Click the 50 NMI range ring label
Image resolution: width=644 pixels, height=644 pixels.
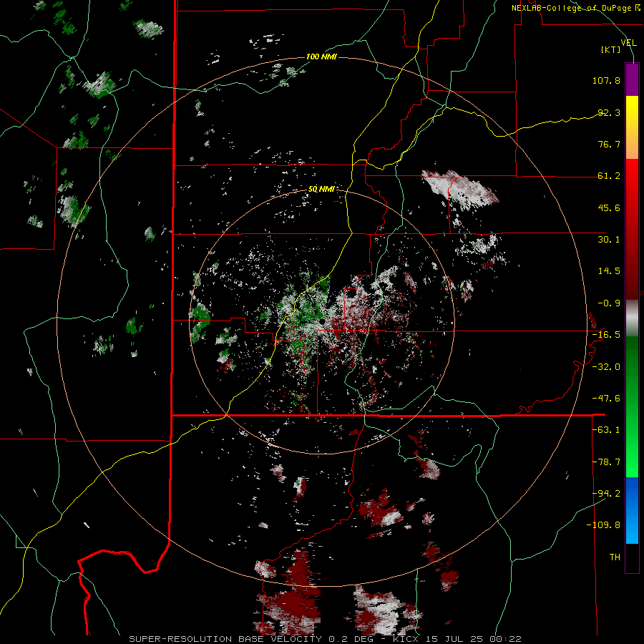pos(321,190)
